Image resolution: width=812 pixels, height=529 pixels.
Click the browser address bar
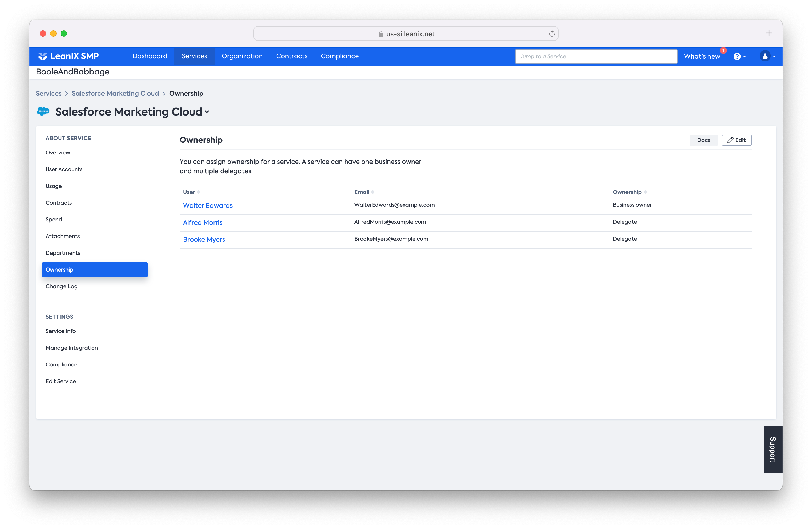click(x=406, y=34)
